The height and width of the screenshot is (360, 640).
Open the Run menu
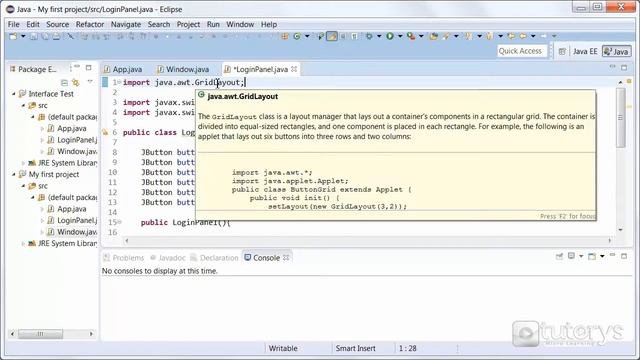point(213,24)
